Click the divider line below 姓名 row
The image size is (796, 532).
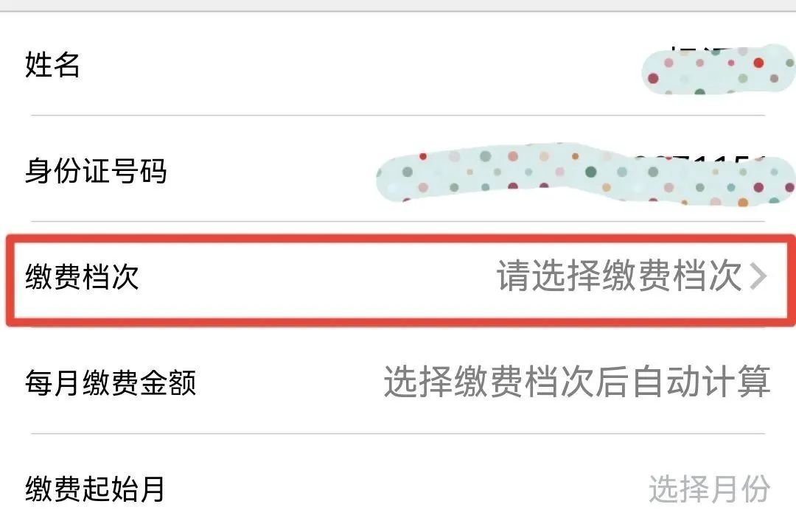tap(398, 116)
